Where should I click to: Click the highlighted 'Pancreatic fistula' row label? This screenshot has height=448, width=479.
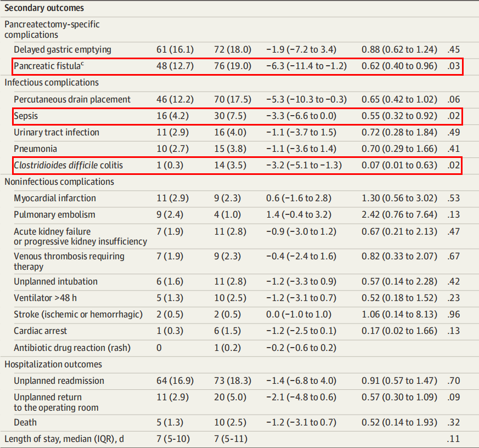pos(47,67)
